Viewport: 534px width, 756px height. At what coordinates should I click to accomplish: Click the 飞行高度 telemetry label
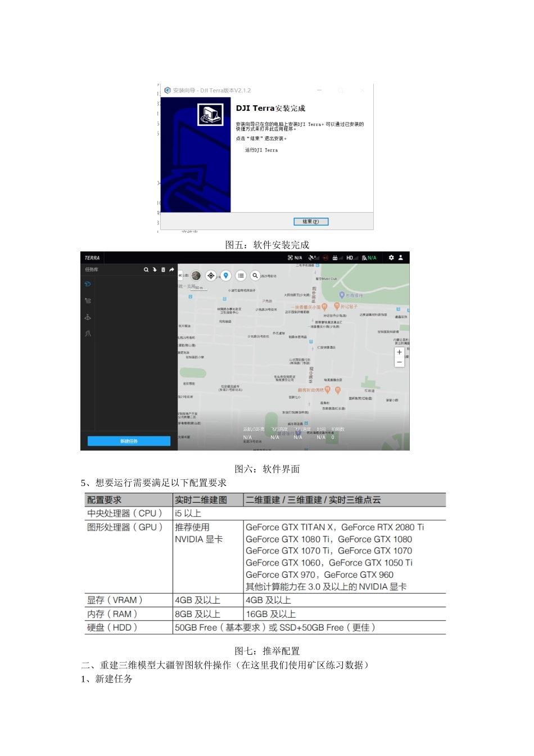tap(279, 429)
